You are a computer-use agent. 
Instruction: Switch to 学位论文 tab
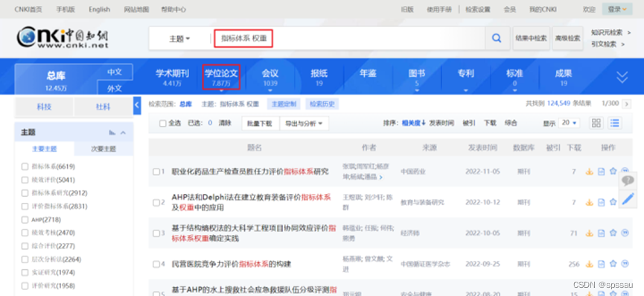click(x=221, y=78)
